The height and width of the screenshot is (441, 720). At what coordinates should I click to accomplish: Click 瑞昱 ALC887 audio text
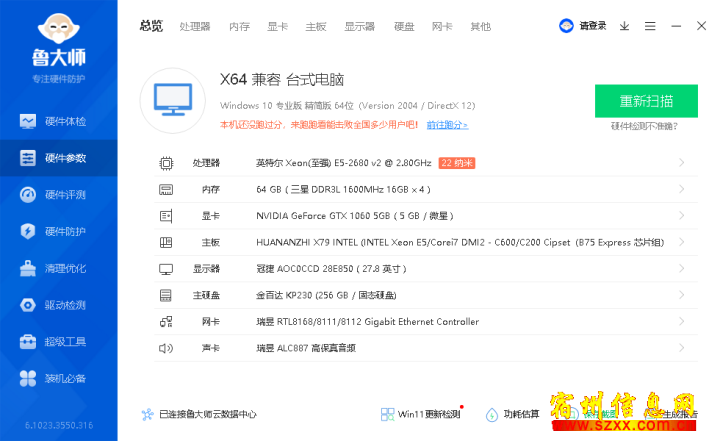pyautogui.click(x=306, y=348)
